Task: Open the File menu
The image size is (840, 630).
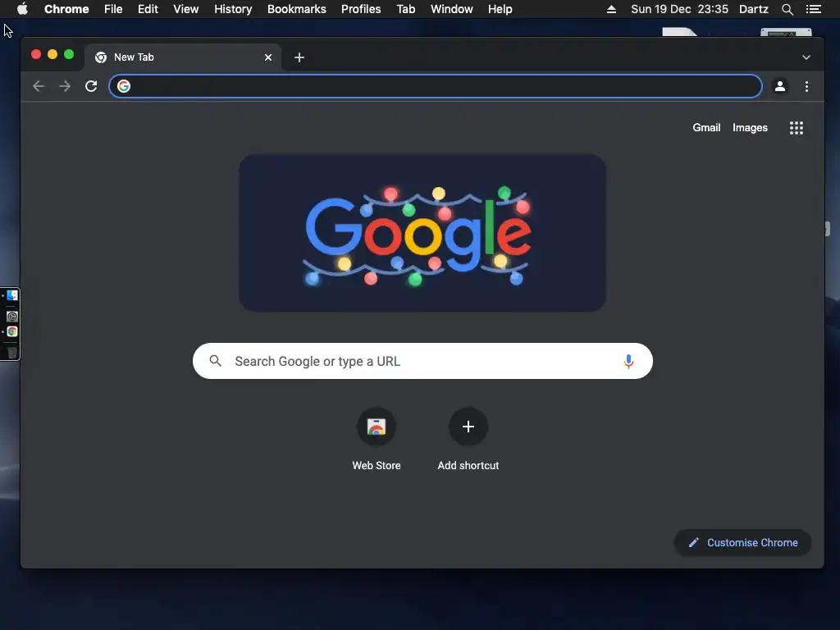Action: [x=113, y=9]
